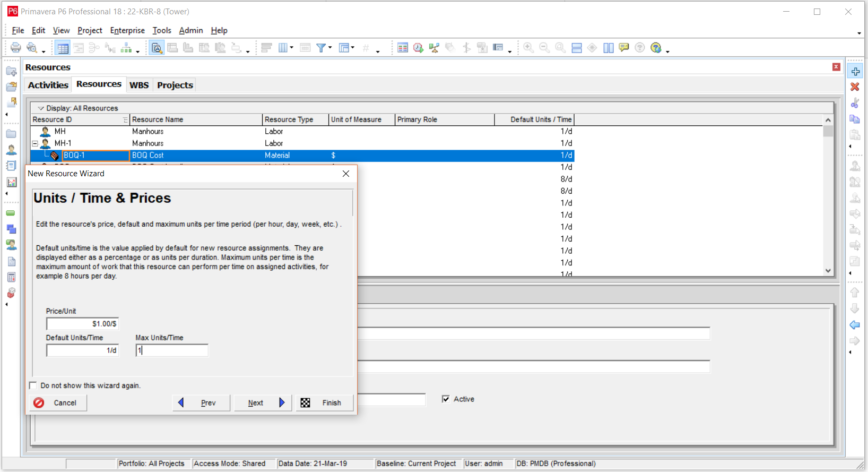868x472 pixels.
Task: Select the MH Manhours resource row
Action: [x=302, y=131]
